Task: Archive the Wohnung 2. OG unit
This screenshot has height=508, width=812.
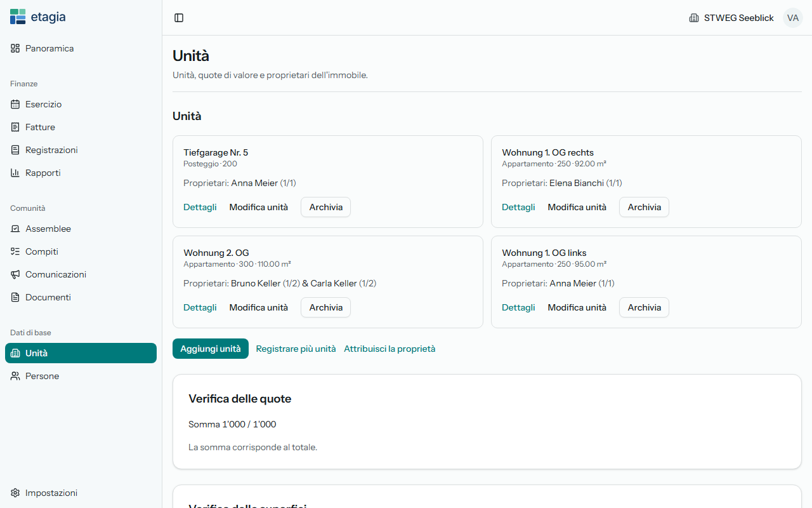Action: [326, 307]
